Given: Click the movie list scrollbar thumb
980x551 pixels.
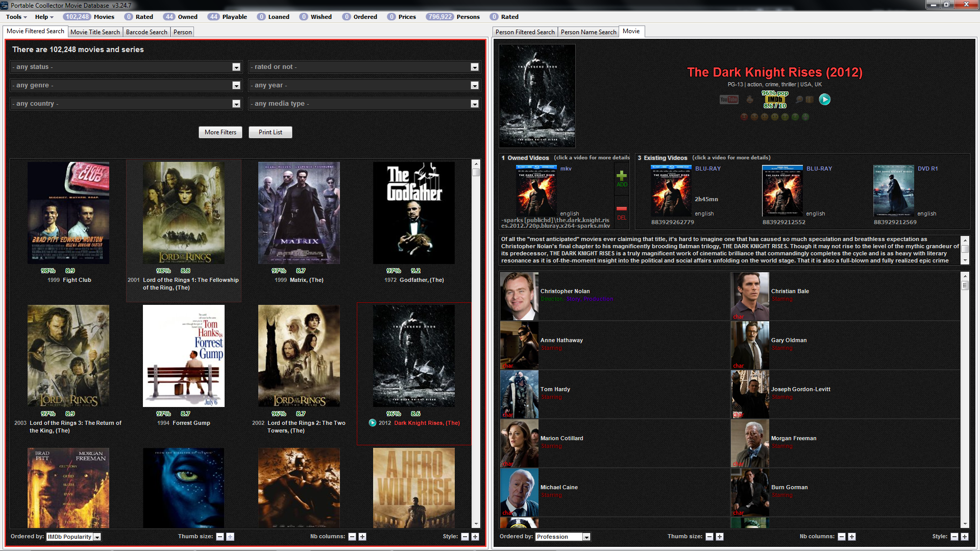Looking at the screenshot, I should click(476, 173).
